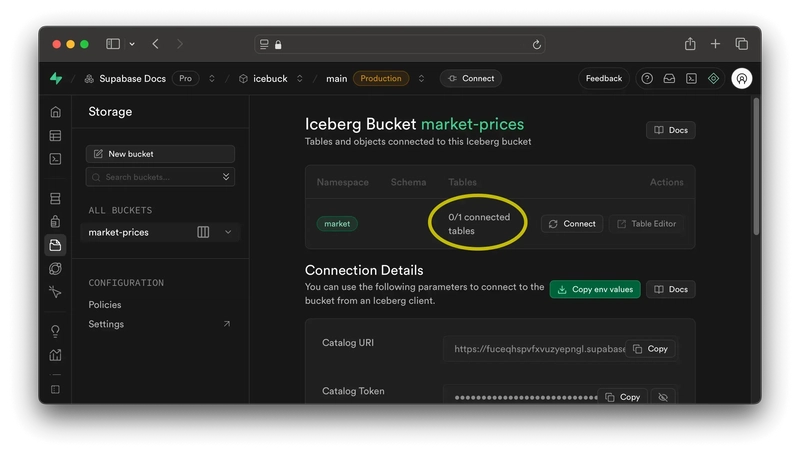Open the Table Editor sidebar icon
The width and height of the screenshot is (800, 455).
56,136
